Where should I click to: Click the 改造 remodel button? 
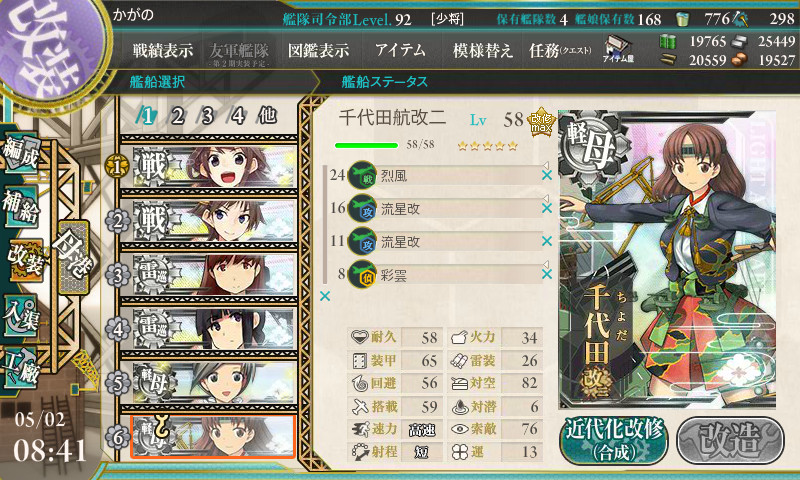pyautogui.click(x=730, y=441)
